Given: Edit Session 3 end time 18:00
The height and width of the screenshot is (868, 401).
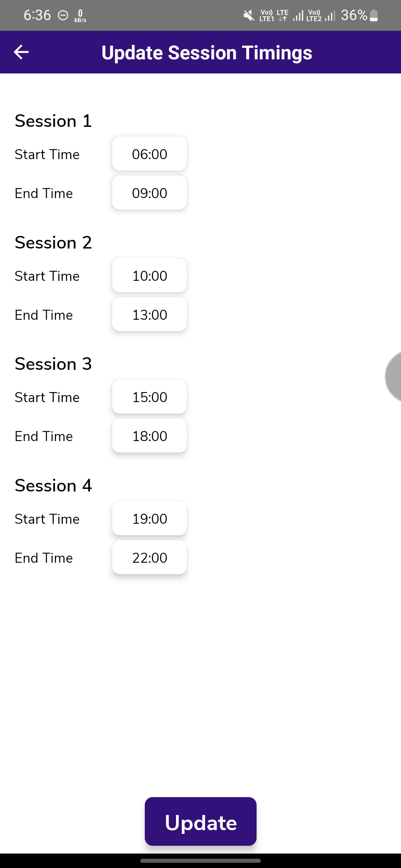Looking at the screenshot, I should tap(149, 436).
